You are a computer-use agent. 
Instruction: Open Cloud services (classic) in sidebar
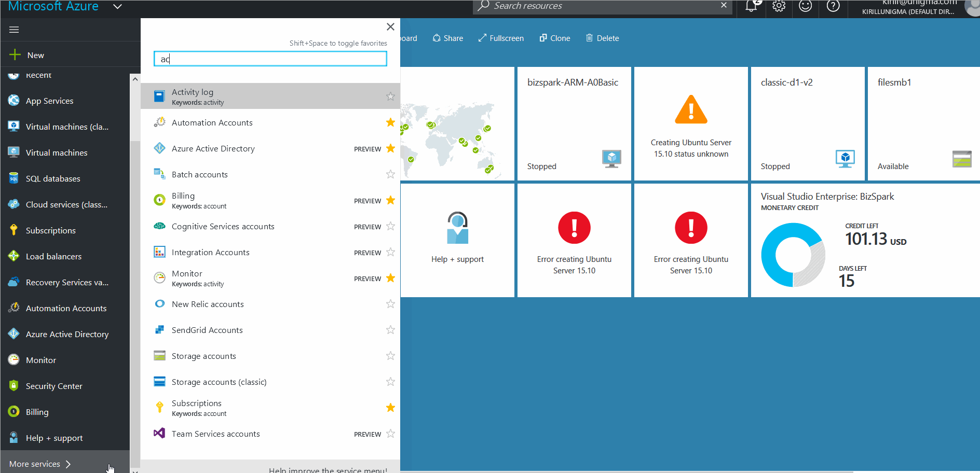(65, 204)
